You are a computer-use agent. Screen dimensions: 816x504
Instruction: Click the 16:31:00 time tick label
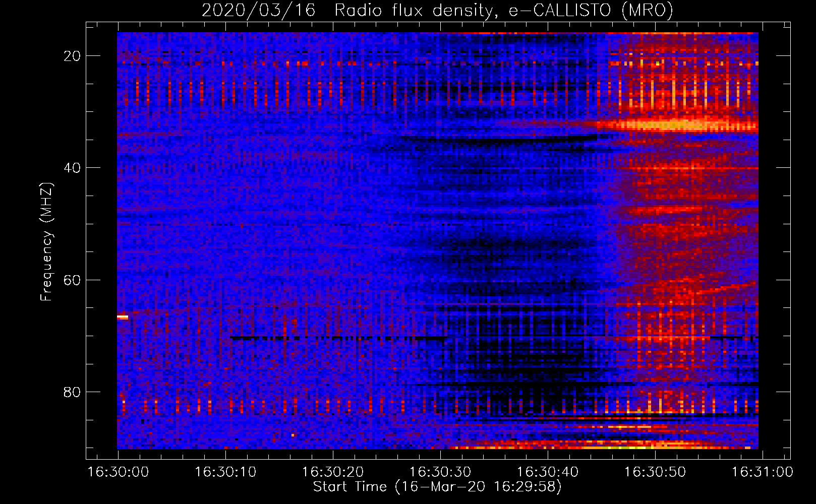[763, 472]
